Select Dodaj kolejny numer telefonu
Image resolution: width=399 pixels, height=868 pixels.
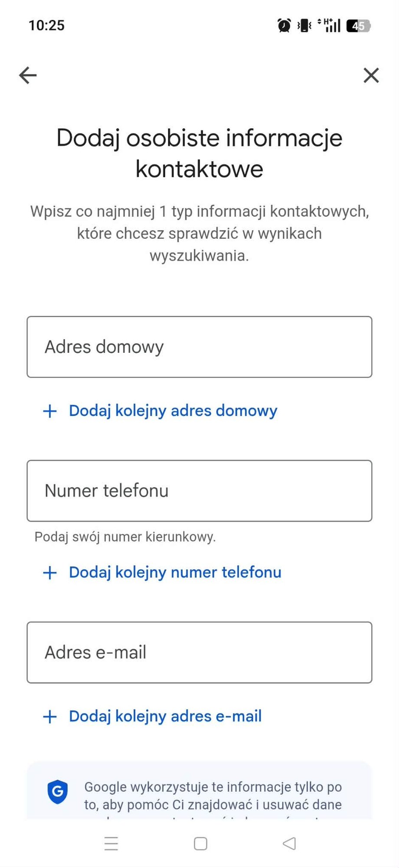pyautogui.click(x=174, y=572)
